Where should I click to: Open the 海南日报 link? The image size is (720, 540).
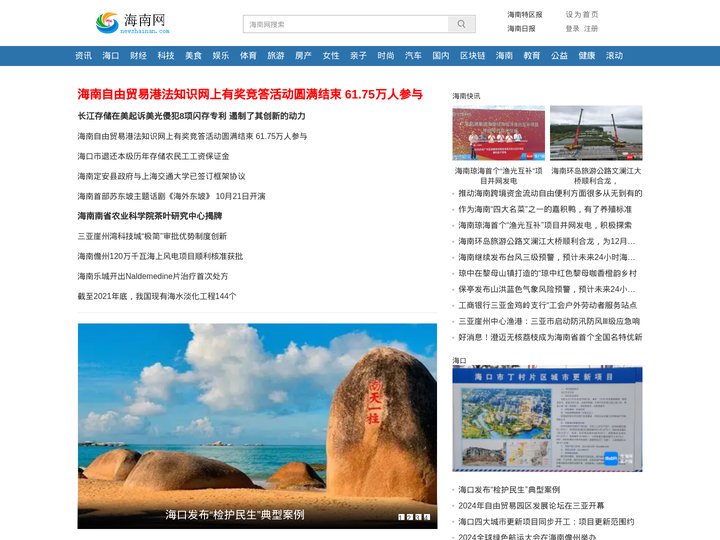pos(521,28)
